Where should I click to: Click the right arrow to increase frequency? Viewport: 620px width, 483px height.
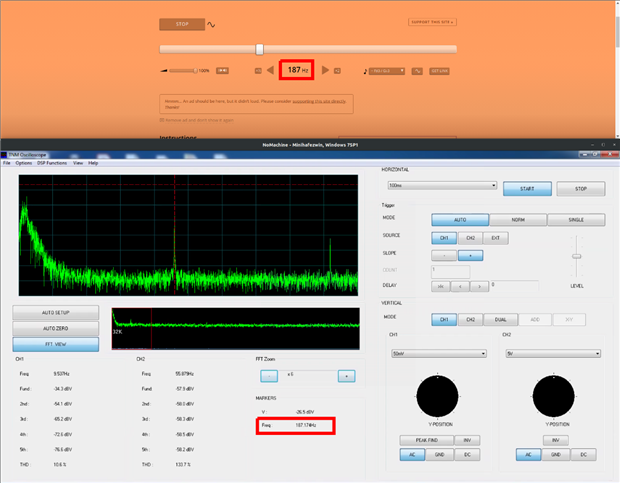point(325,70)
